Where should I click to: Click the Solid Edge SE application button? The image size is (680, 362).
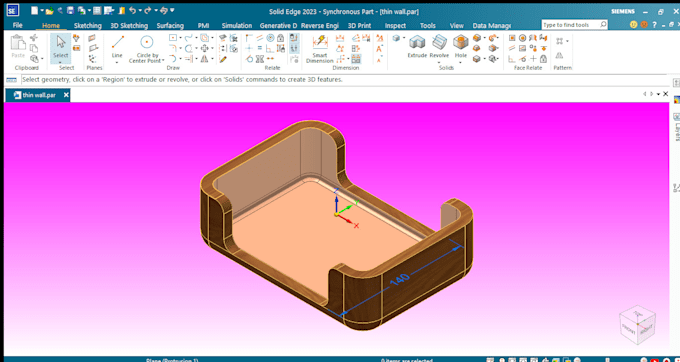tap(13, 10)
